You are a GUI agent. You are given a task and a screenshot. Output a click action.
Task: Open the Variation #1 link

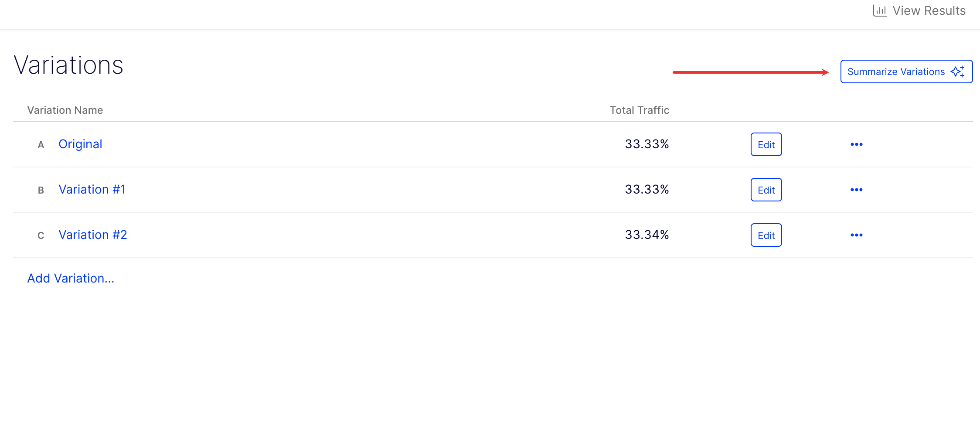coord(92,190)
